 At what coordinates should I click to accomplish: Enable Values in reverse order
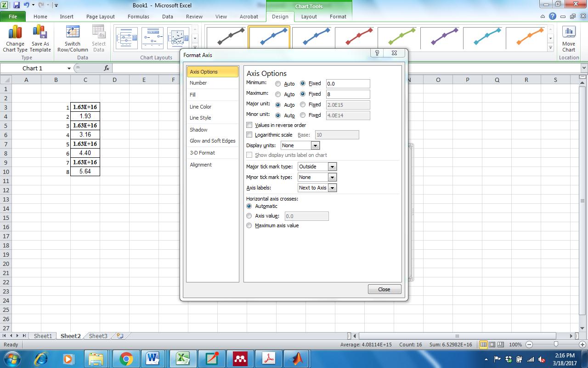249,125
